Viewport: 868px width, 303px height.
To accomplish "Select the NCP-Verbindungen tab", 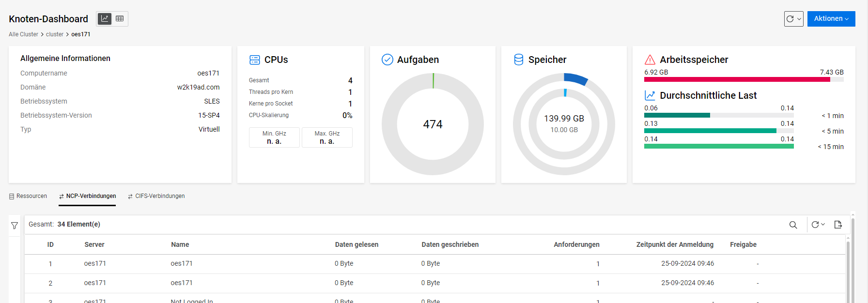I will coord(87,196).
